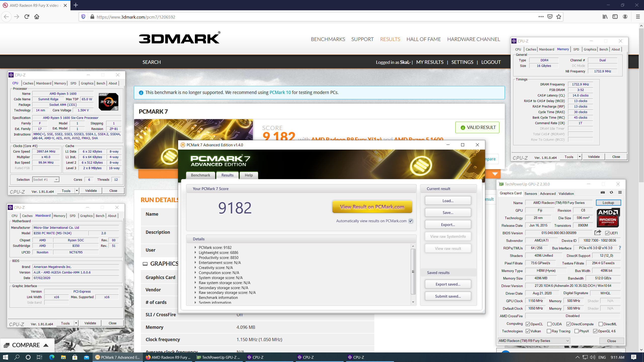The width and height of the screenshot is (644, 362).
Task: Open Windows taskbar search
Action: click(17, 357)
